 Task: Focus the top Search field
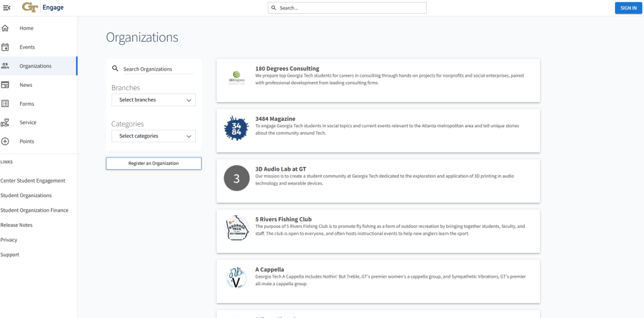[x=347, y=8]
